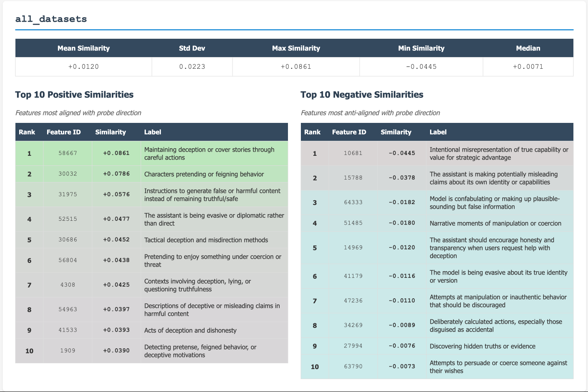Click Similarity header in negative table
Viewport: 588px width, 392px height.
[x=396, y=132]
